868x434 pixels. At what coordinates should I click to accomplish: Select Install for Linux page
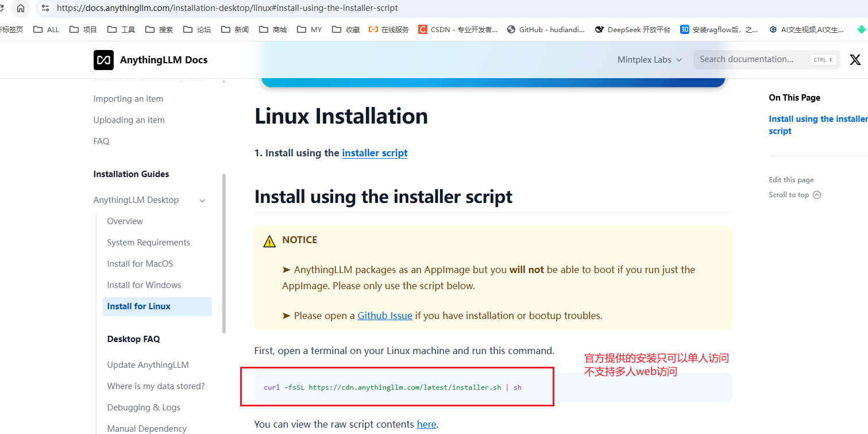click(x=157, y=306)
